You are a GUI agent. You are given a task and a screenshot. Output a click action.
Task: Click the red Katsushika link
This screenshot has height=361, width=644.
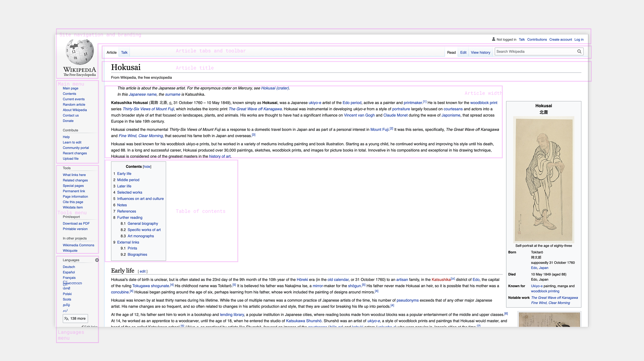(x=441, y=280)
